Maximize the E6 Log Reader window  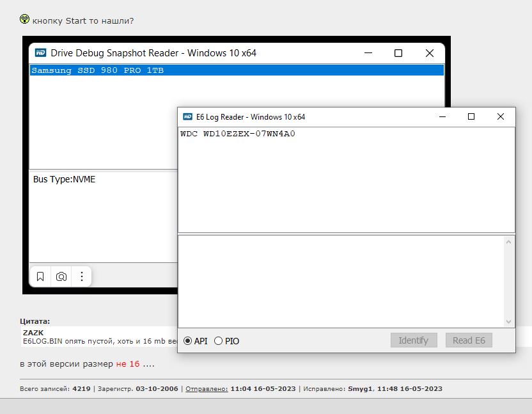point(471,116)
